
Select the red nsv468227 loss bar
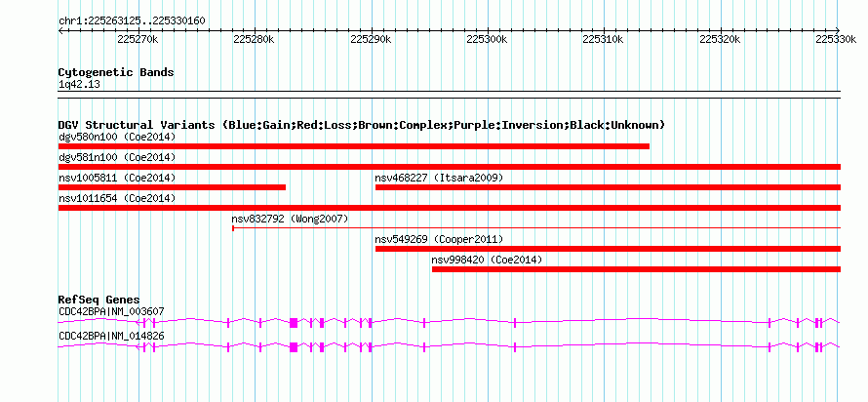[608, 187]
